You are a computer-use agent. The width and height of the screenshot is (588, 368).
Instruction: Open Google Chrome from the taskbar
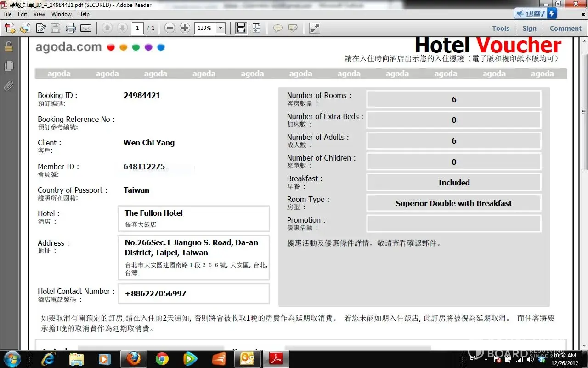point(162,359)
